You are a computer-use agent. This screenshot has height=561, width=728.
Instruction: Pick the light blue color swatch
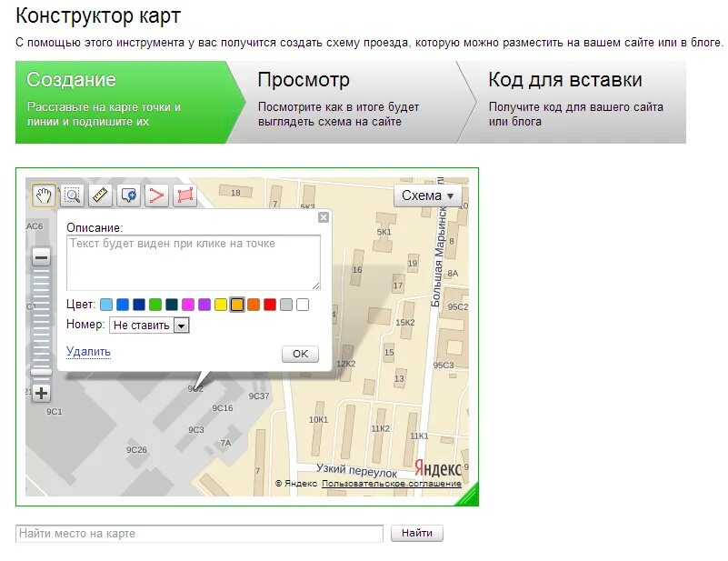click(x=106, y=305)
